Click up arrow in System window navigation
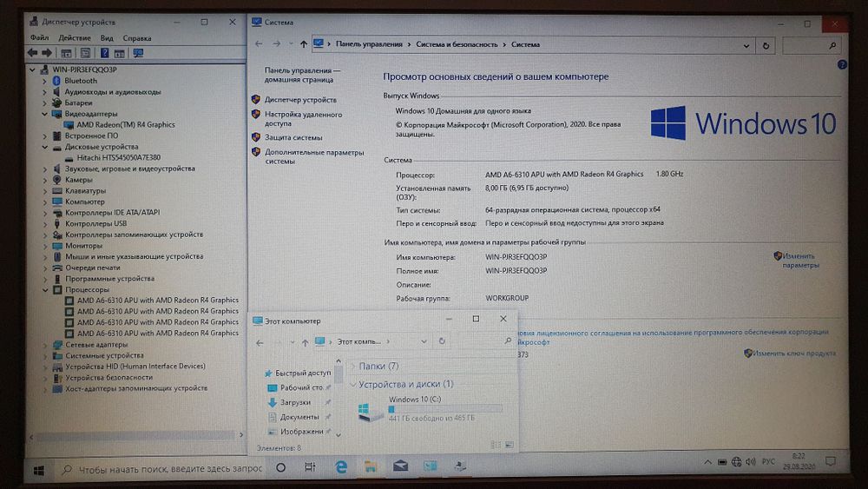 [303, 44]
